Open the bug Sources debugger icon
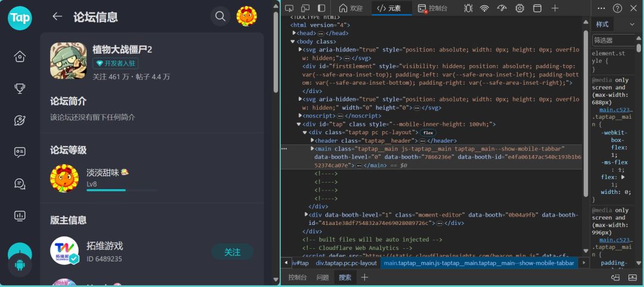Screen dimensions: 644x287 click(467, 8)
